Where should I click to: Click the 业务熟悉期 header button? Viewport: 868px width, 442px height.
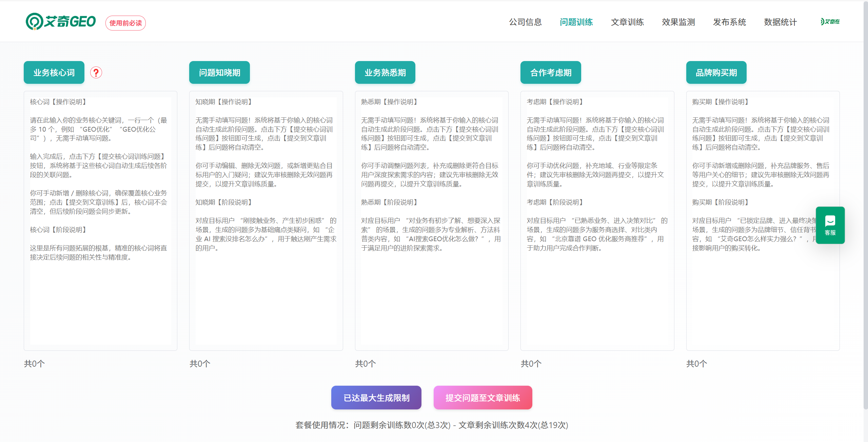385,73
